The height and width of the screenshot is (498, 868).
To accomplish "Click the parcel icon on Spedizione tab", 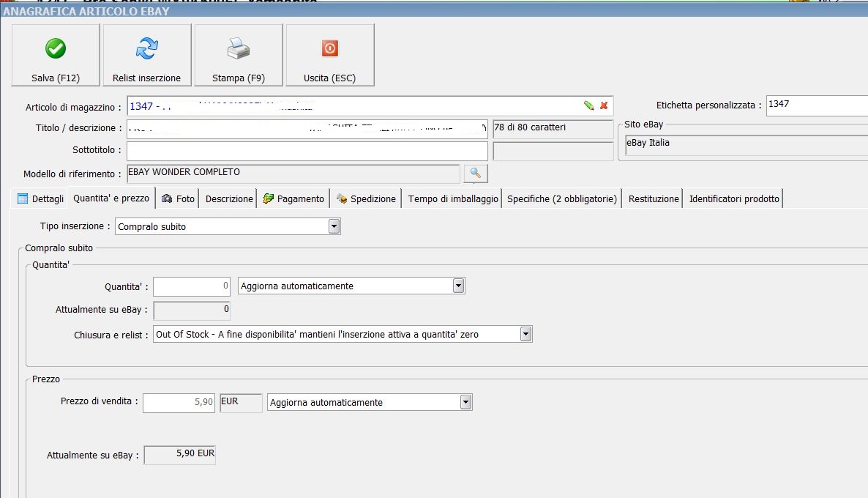I will [x=342, y=198].
